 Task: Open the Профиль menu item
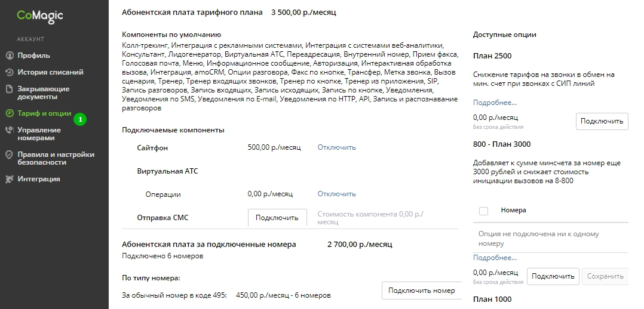[x=33, y=55]
